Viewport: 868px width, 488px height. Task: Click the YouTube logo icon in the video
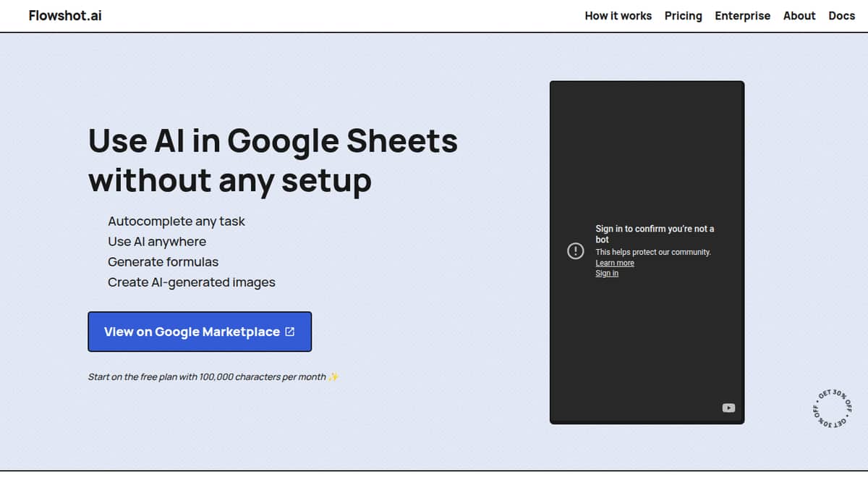[x=728, y=408]
